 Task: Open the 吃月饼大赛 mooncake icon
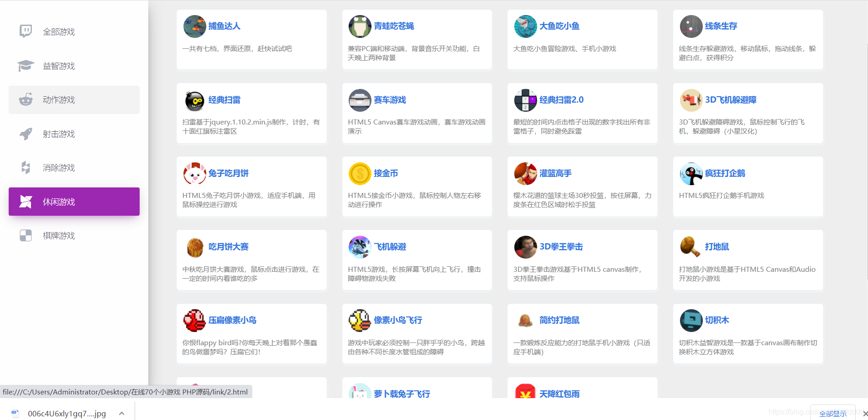[x=195, y=247]
